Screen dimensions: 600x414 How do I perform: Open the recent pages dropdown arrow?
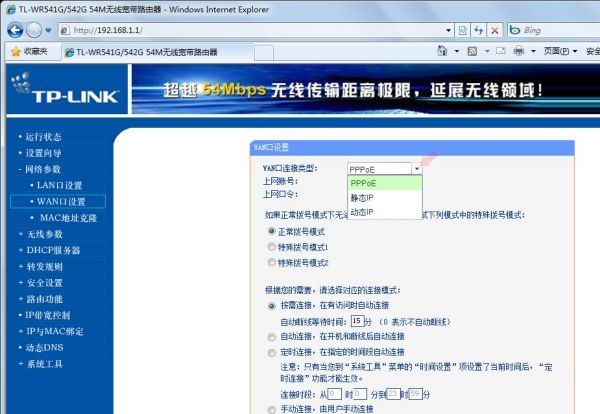48,30
